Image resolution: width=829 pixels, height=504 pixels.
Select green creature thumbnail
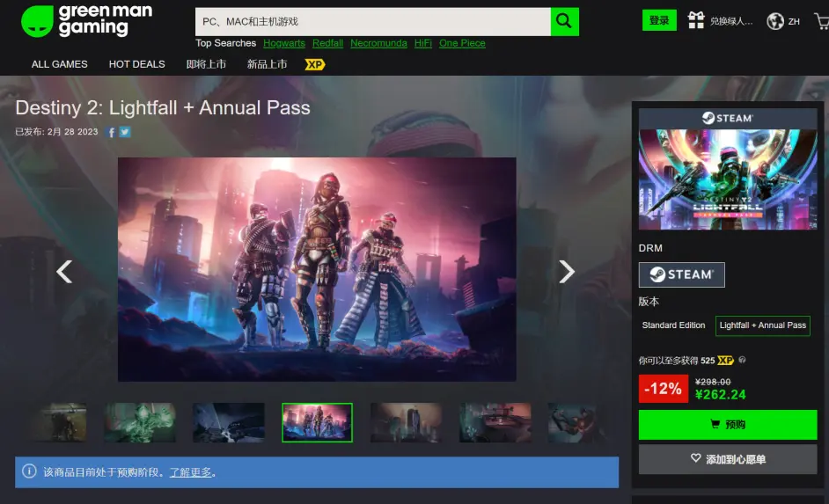point(140,423)
